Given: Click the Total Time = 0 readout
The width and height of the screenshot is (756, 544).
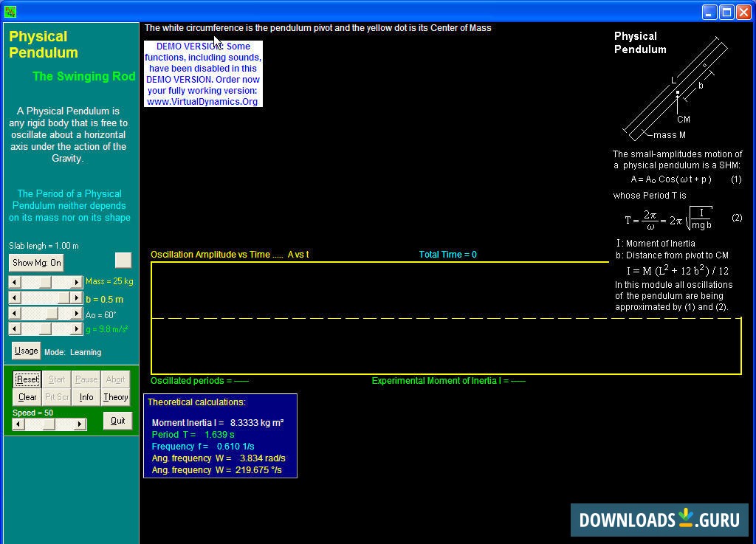Looking at the screenshot, I should point(447,255).
